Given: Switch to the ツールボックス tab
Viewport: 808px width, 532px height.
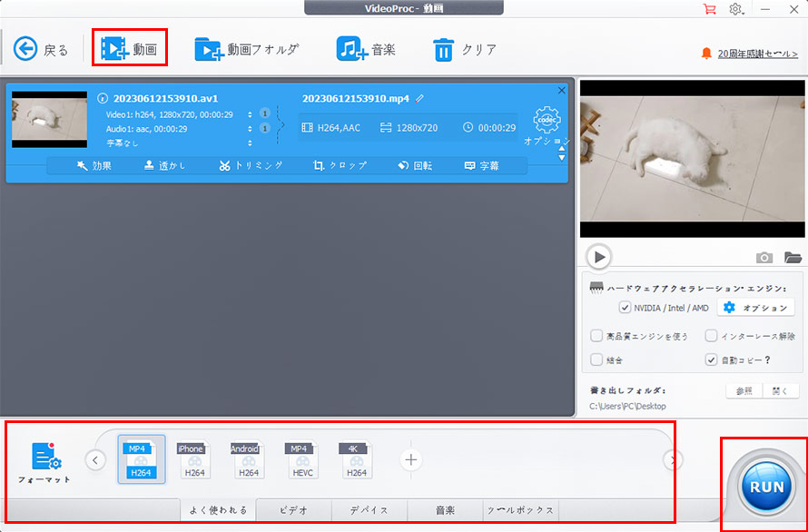Looking at the screenshot, I should click(521, 510).
